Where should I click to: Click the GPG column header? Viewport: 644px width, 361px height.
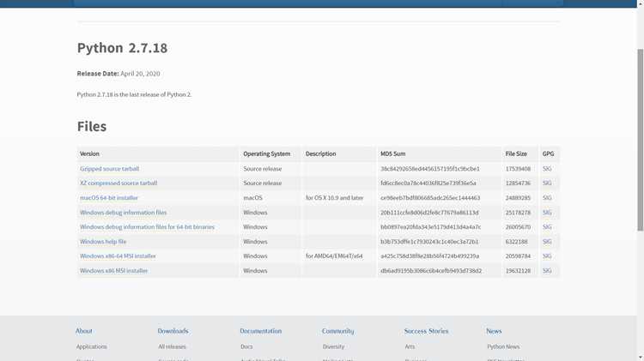click(549, 153)
